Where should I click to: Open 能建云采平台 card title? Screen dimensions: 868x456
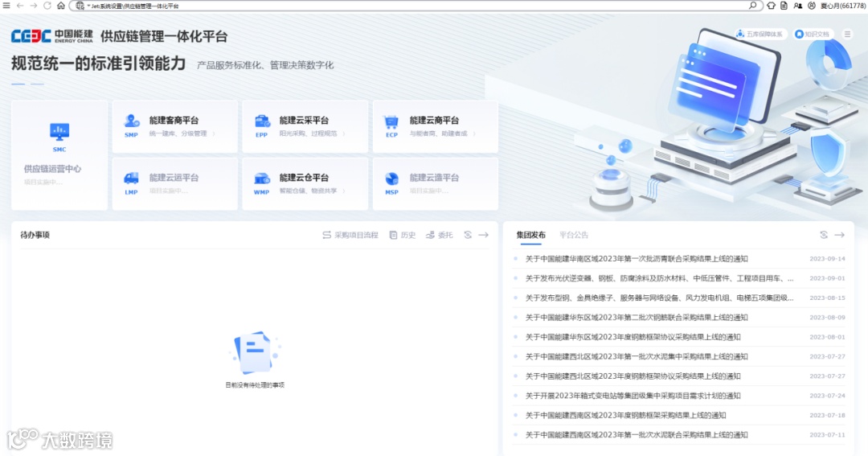coord(304,121)
